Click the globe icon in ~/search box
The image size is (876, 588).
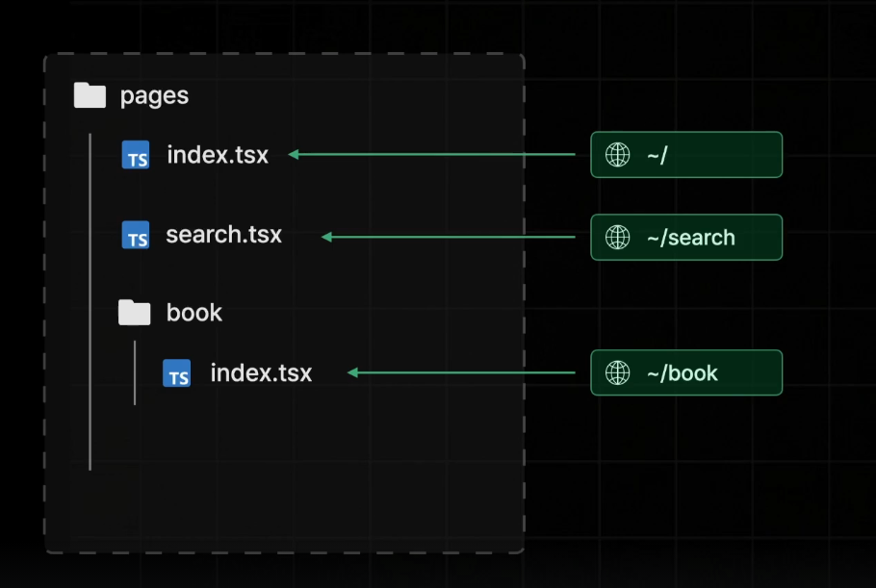click(x=617, y=238)
